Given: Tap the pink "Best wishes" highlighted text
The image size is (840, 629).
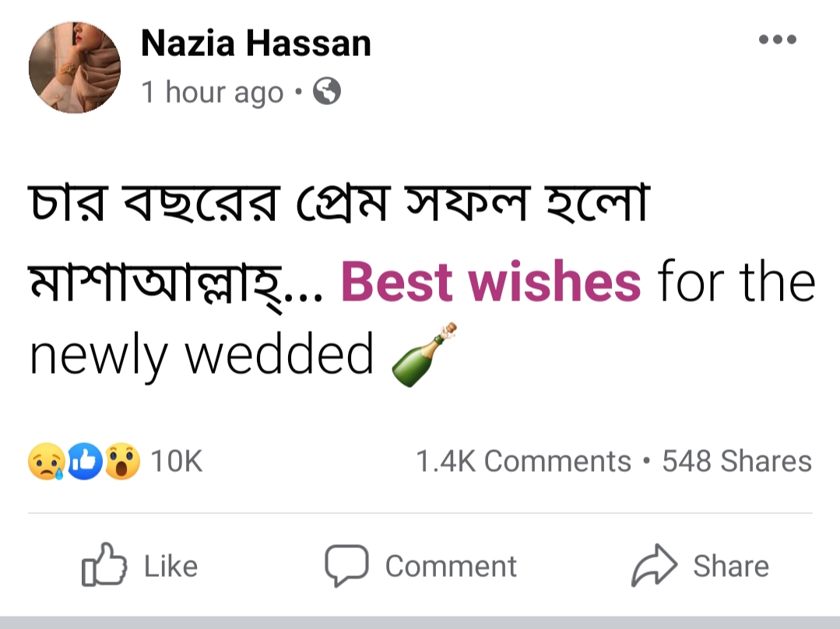Looking at the screenshot, I should click(490, 284).
